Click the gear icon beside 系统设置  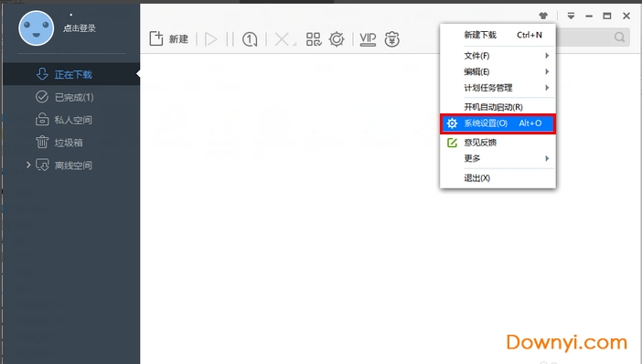click(x=452, y=123)
